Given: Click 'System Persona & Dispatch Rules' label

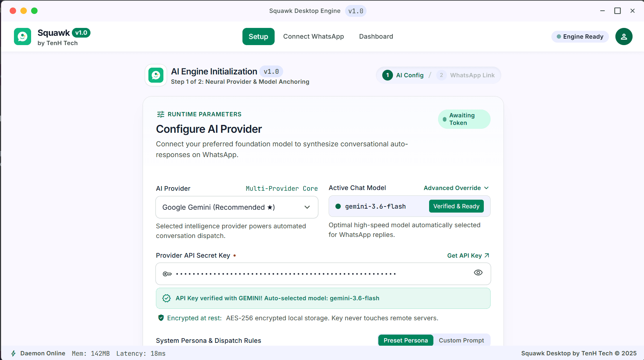Looking at the screenshot, I should (x=208, y=341).
